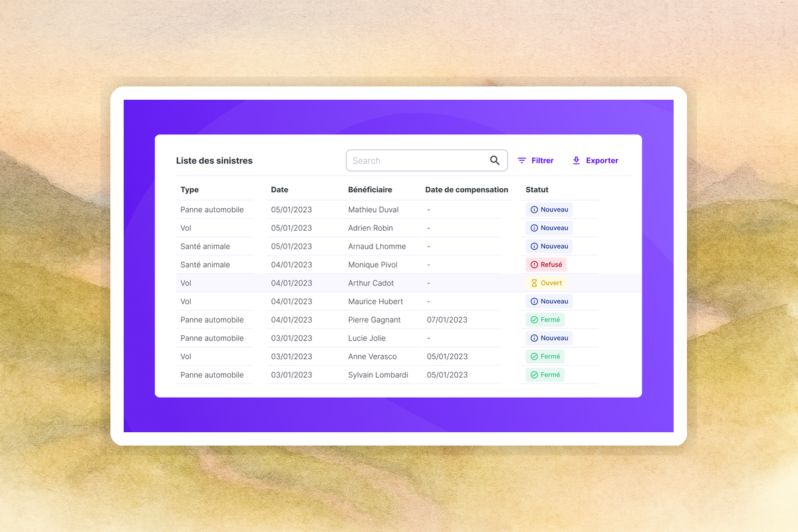The image size is (798, 532).
Task: Click the warning icon in Refusé badge
Action: [534, 265]
